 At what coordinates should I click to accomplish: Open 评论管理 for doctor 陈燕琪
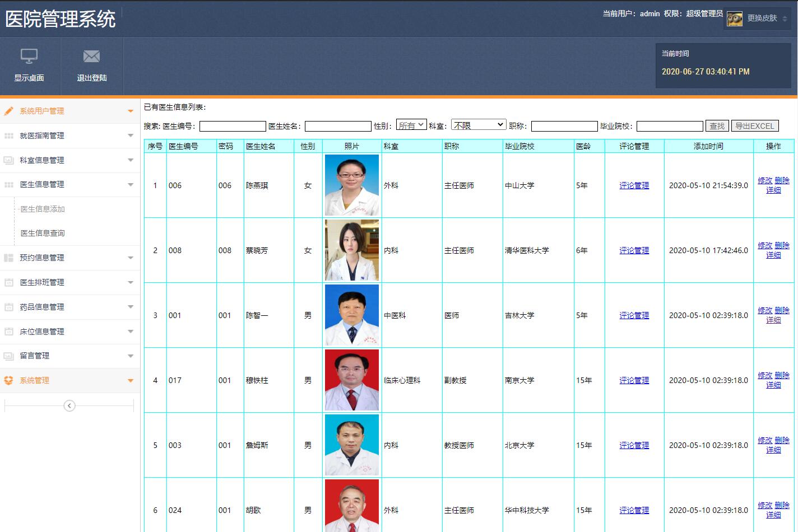click(634, 185)
